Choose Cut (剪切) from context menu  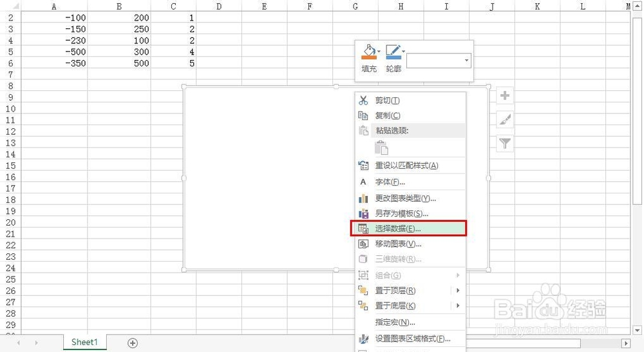click(410, 101)
